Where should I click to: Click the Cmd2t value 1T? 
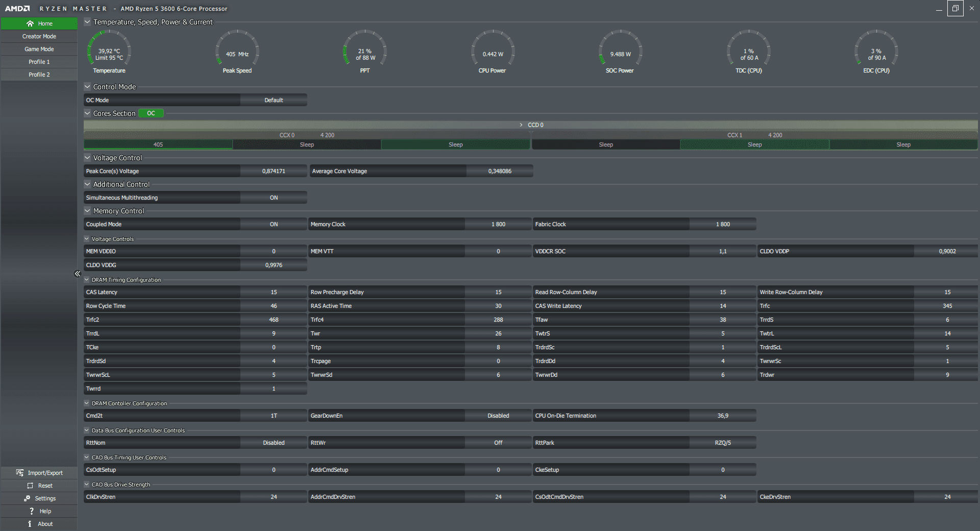point(274,416)
